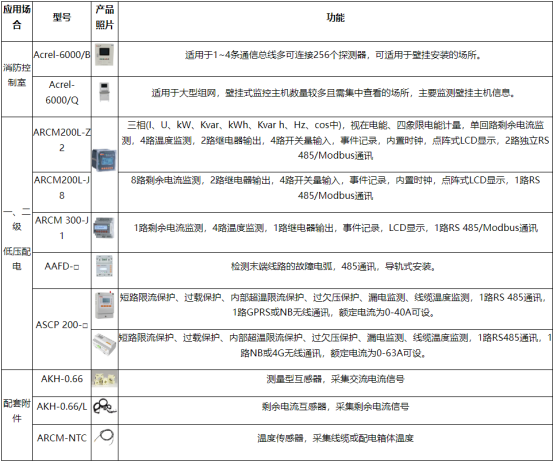The height and width of the screenshot is (463, 554).
Task: Click the Acrel-6000/Q cabinet product photo
Action: point(105,92)
